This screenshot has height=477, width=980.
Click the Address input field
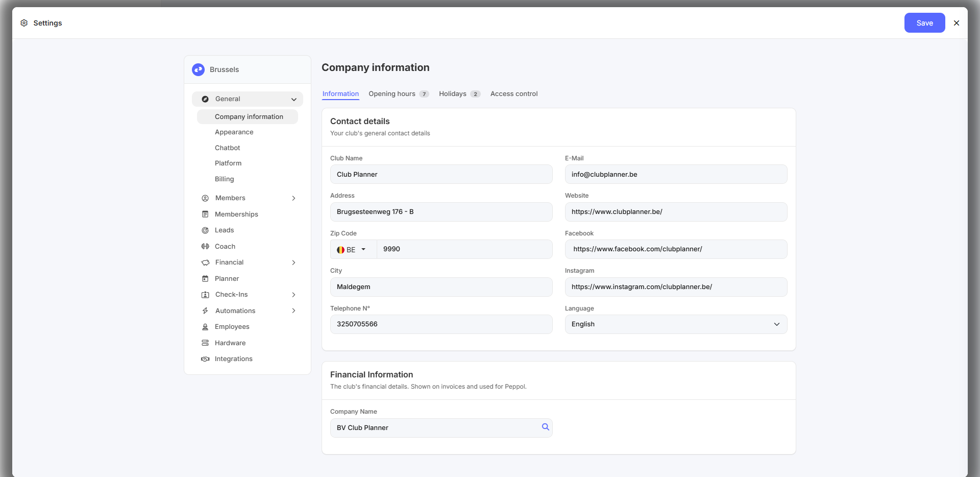(x=442, y=212)
